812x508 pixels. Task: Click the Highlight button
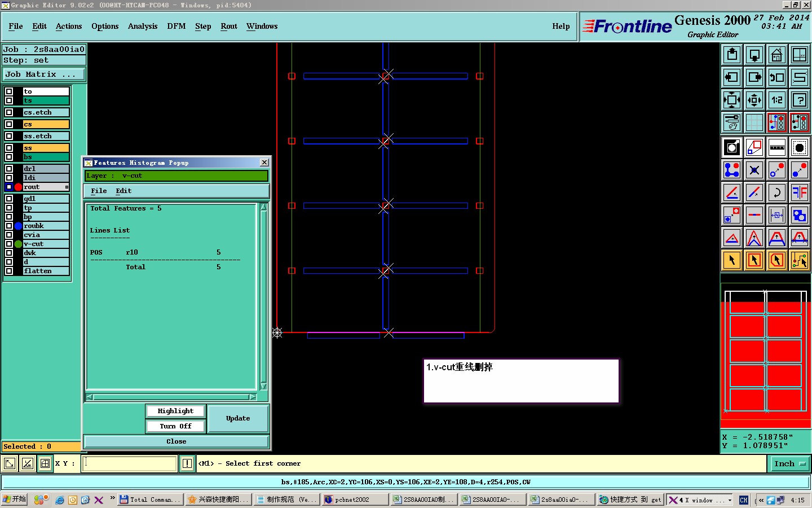click(x=175, y=411)
